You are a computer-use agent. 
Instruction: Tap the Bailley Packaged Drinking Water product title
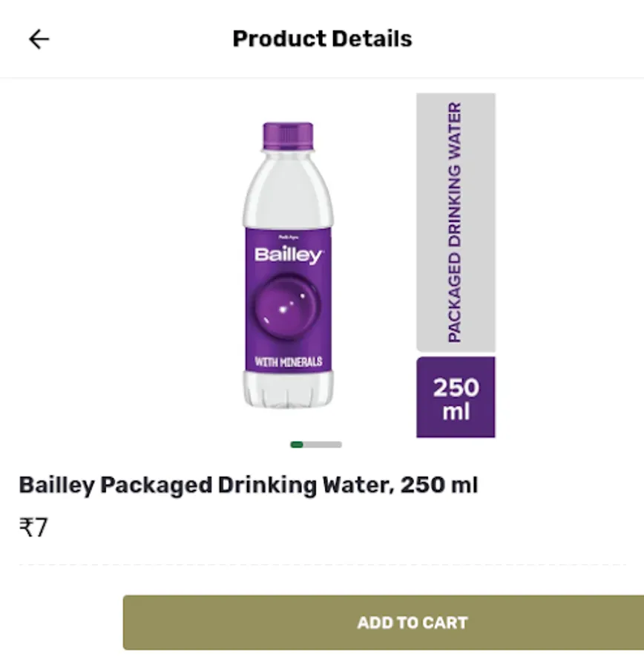[248, 485]
